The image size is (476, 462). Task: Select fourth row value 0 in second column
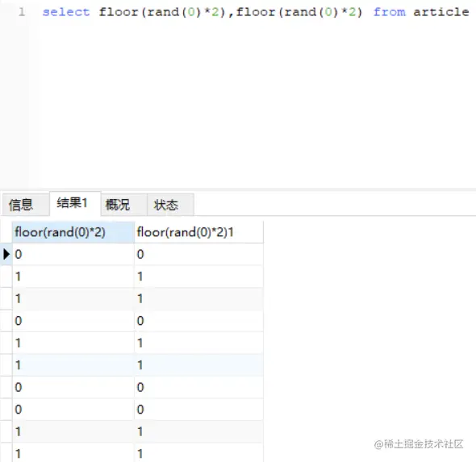click(198, 321)
